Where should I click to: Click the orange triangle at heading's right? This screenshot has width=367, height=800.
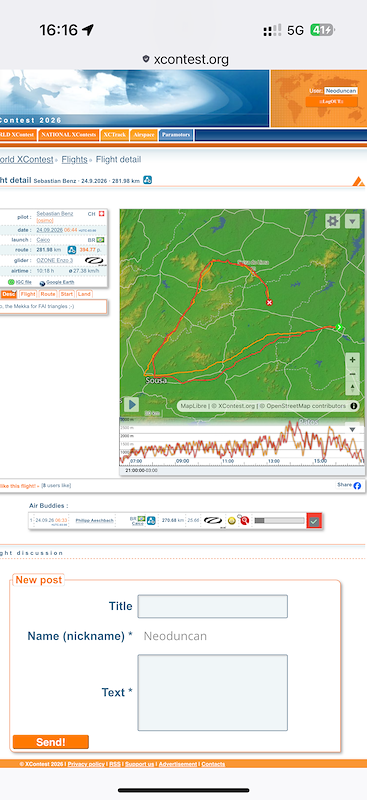coord(359,181)
